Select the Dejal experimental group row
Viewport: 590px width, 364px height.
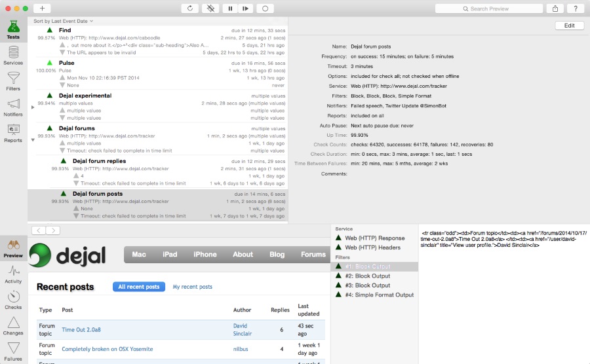(158, 107)
